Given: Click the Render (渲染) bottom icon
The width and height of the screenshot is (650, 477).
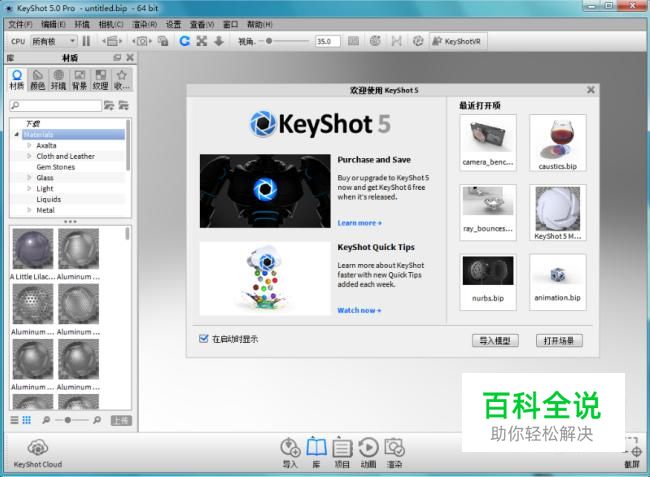Looking at the screenshot, I should [x=394, y=453].
